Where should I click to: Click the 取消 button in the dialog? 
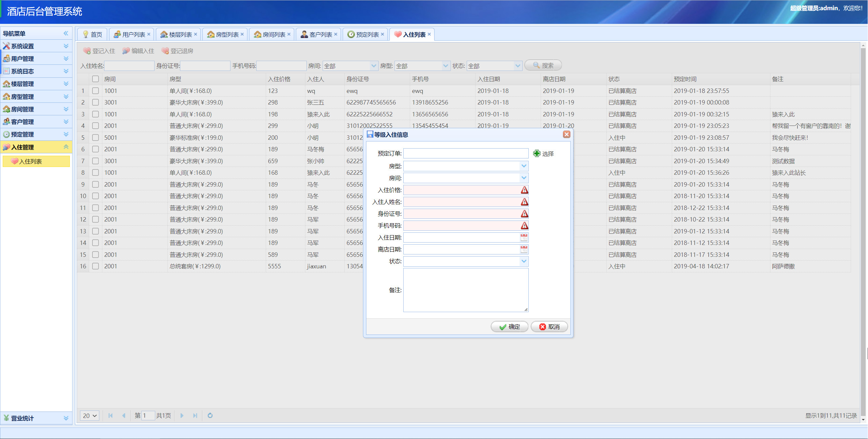pos(549,326)
